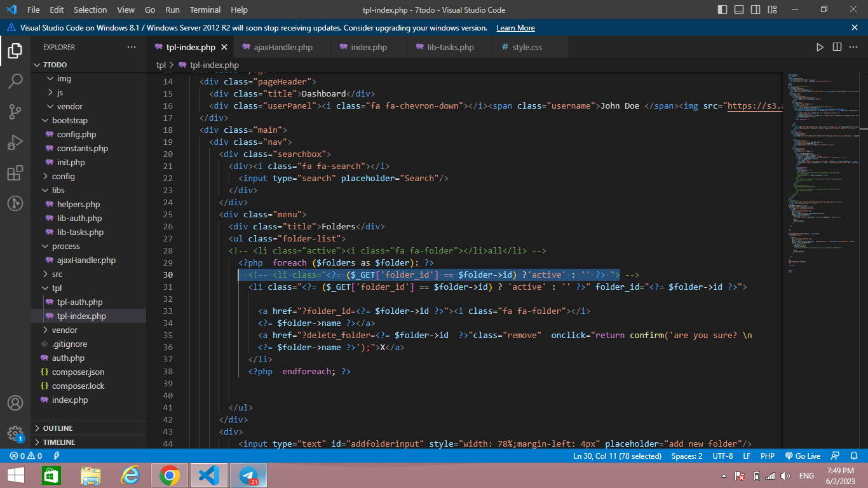Switch to index.php editor tab
This screenshot has width=868, height=488.
(369, 47)
